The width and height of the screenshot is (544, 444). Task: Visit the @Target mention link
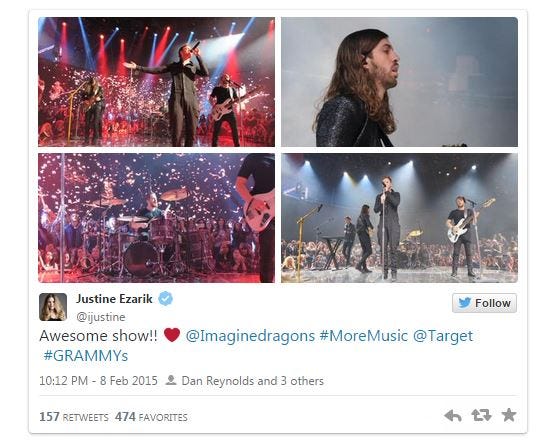coord(443,336)
